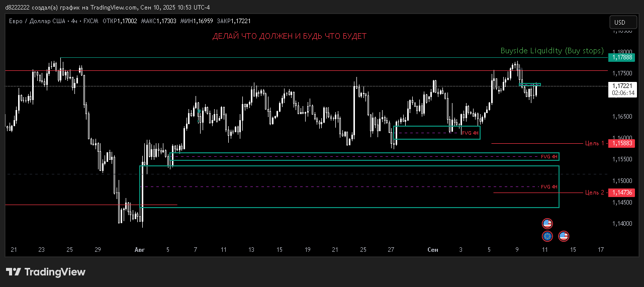
Task: Select the red 1,14736 price tag
Action: pyautogui.click(x=622, y=193)
